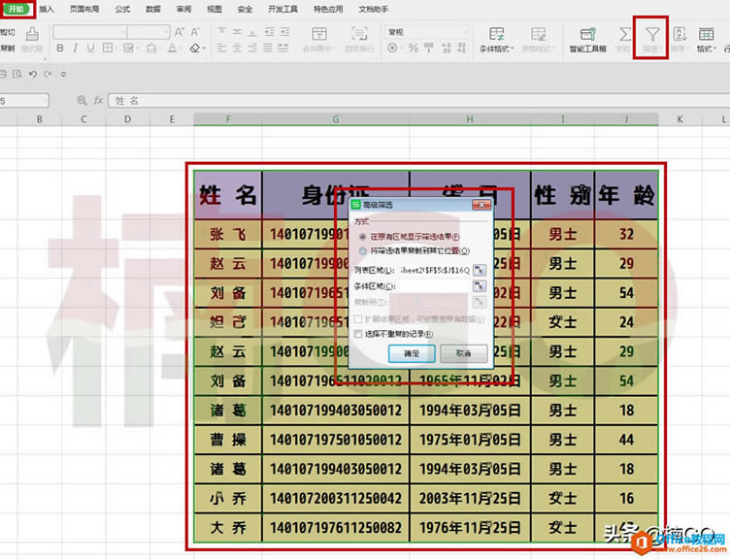Open the 插入 (Insert) tab
The width and height of the screenshot is (730, 560).
pyautogui.click(x=47, y=9)
